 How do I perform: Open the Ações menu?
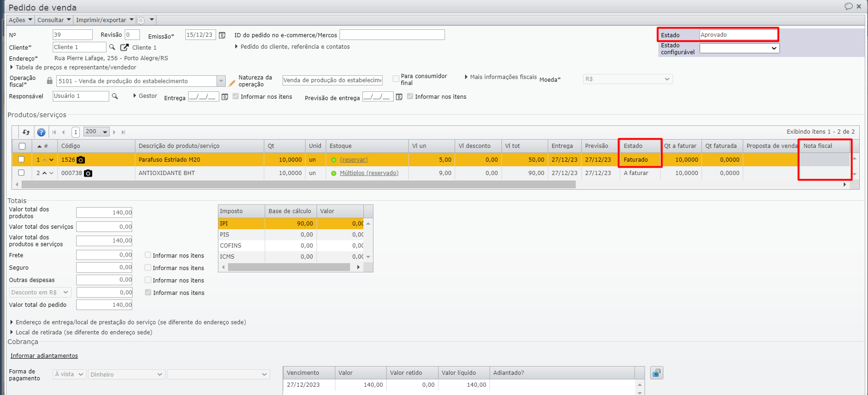click(21, 20)
